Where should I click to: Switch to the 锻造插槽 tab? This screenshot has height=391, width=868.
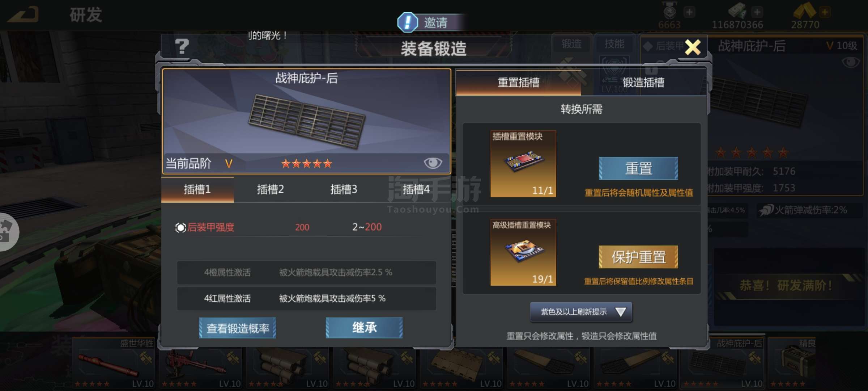click(643, 83)
